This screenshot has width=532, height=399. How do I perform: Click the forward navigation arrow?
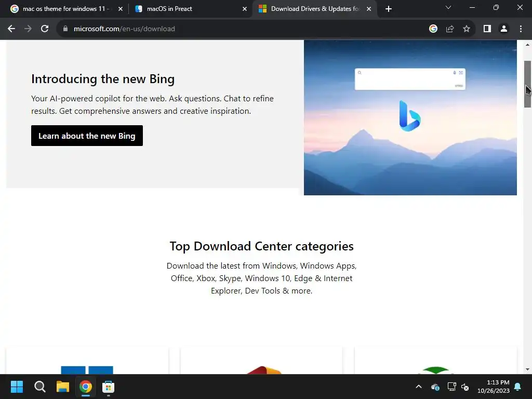(x=28, y=29)
